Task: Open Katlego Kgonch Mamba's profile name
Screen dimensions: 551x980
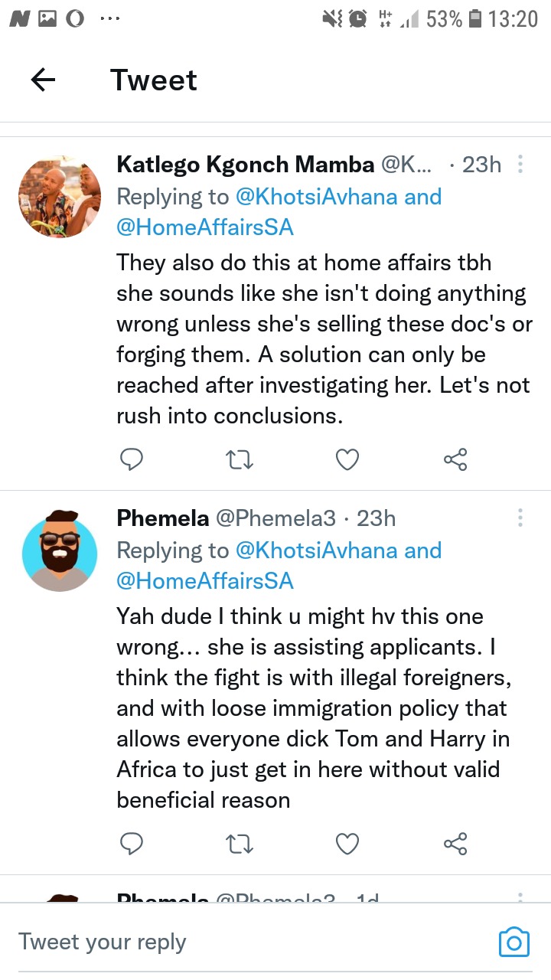Action: 245,164
